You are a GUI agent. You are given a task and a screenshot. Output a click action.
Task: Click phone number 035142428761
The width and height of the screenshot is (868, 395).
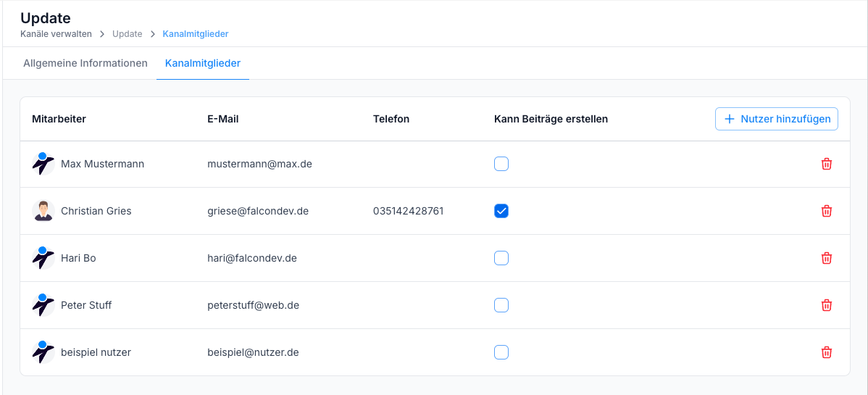click(x=409, y=211)
